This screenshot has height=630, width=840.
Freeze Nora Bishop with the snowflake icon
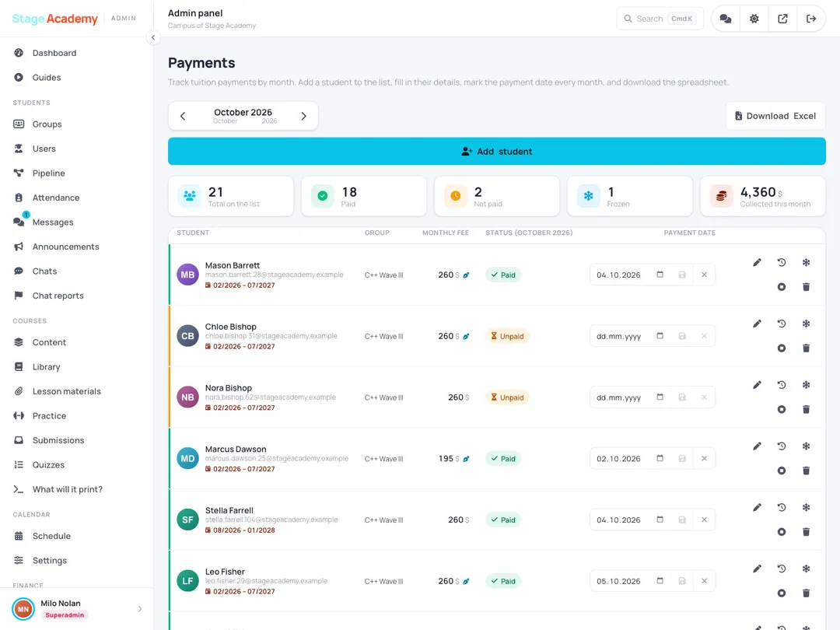coord(806,385)
